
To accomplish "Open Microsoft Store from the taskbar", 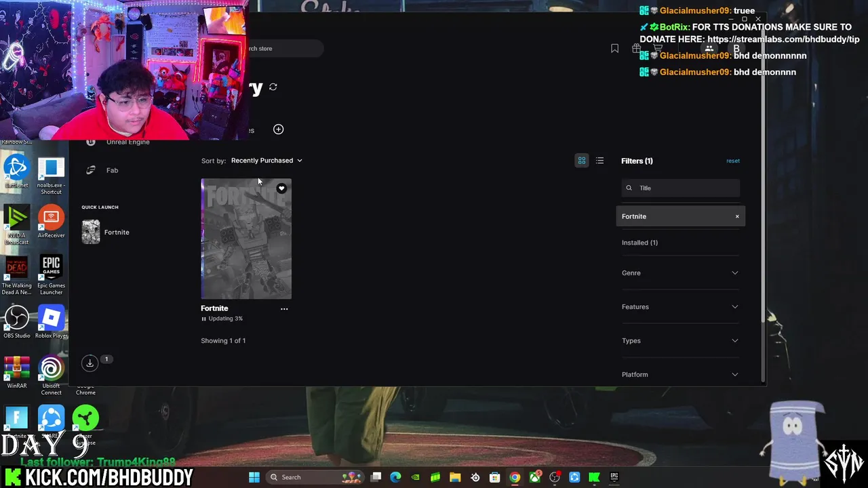I will point(495,477).
